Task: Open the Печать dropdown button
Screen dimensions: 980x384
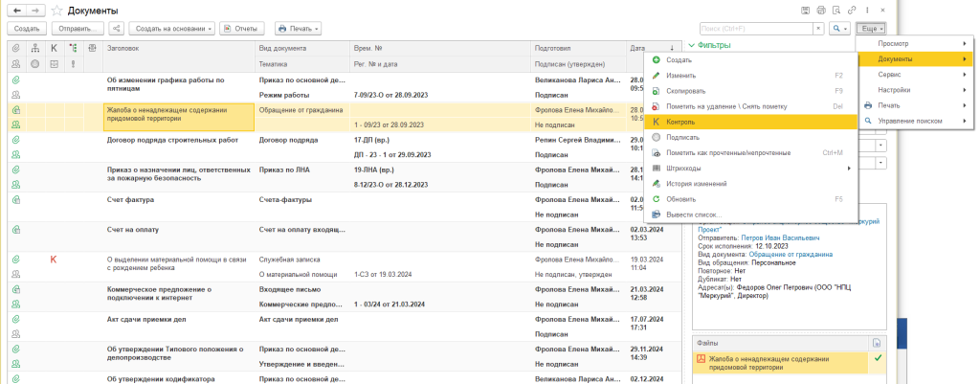Action: pos(298,29)
